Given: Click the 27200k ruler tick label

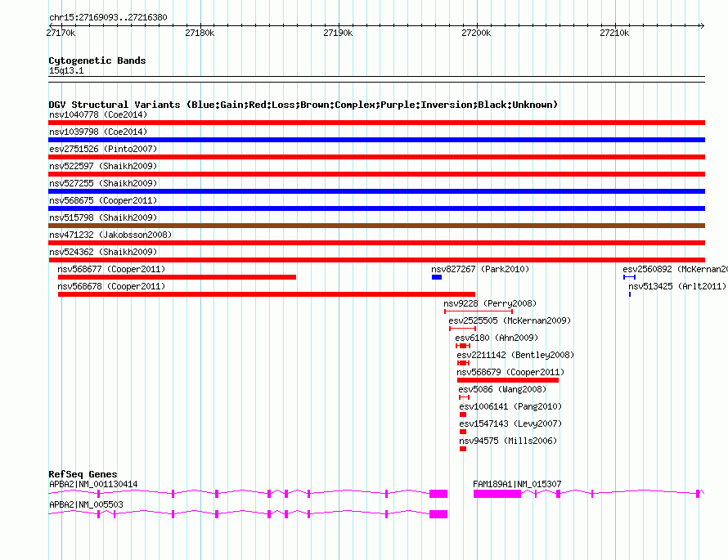Looking at the screenshot, I should point(476,33).
